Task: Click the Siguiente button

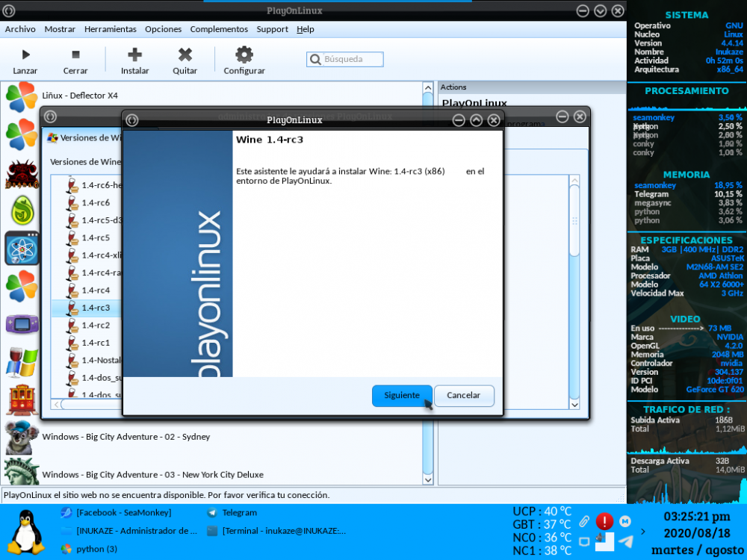Action: (402, 395)
